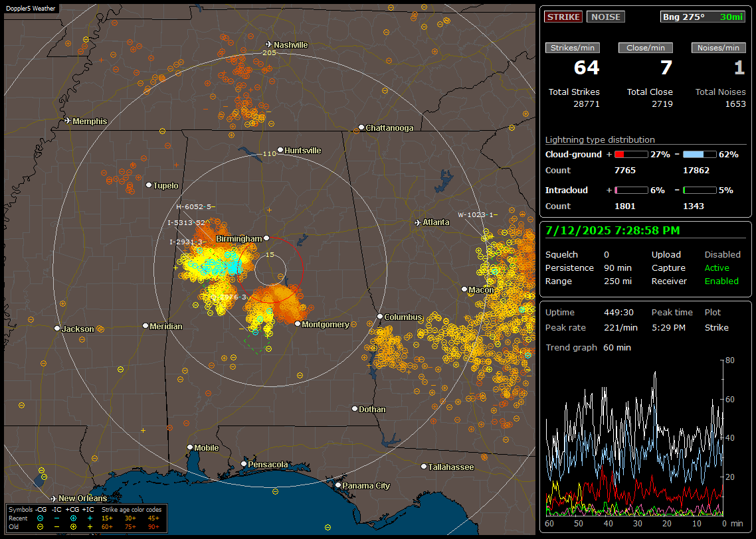Click the Persistence value 90 min
Viewport: 756px width, 539px height.
pyautogui.click(x=618, y=268)
